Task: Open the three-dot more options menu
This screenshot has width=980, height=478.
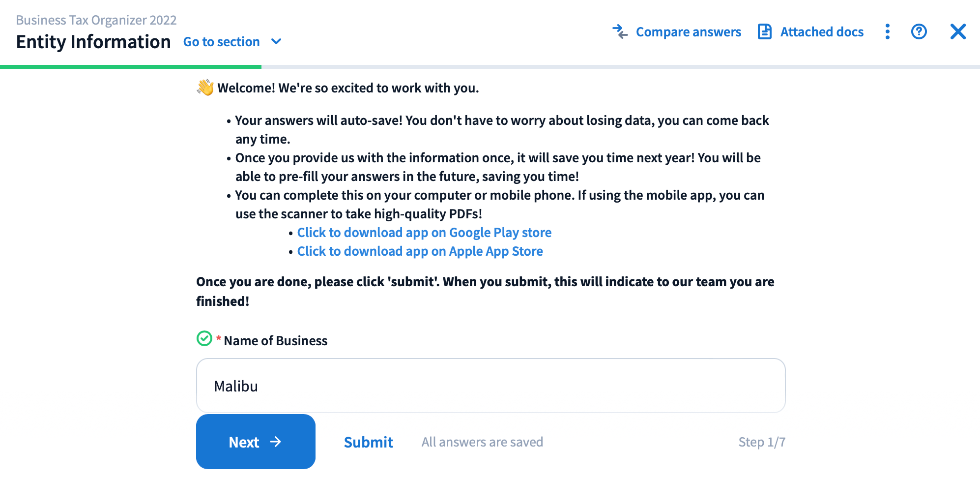Action: (888, 32)
